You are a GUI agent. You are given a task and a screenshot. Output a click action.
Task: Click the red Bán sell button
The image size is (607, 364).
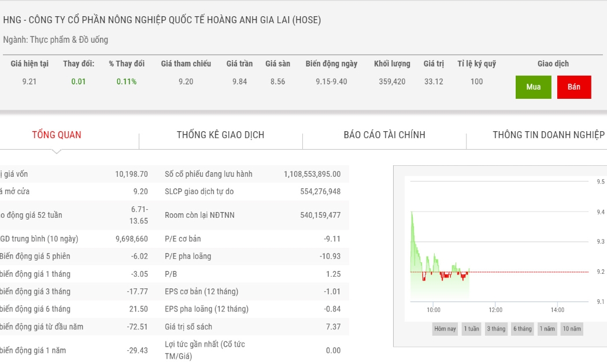tap(574, 87)
